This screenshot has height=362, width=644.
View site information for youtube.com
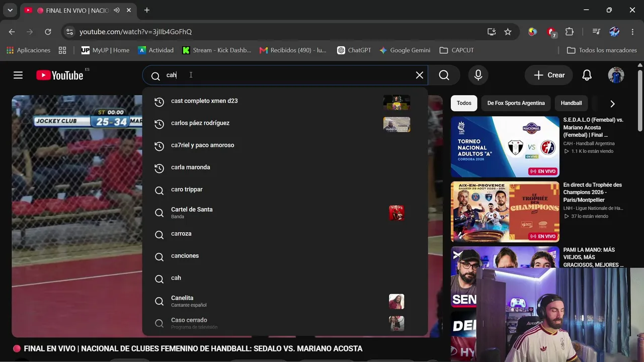pos(69,32)
